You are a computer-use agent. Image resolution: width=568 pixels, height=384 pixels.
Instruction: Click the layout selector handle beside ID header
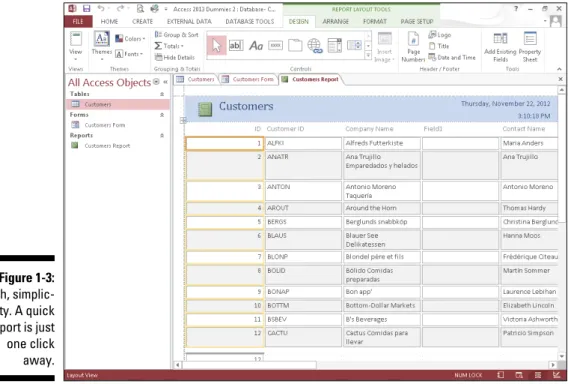coord(183,120)
